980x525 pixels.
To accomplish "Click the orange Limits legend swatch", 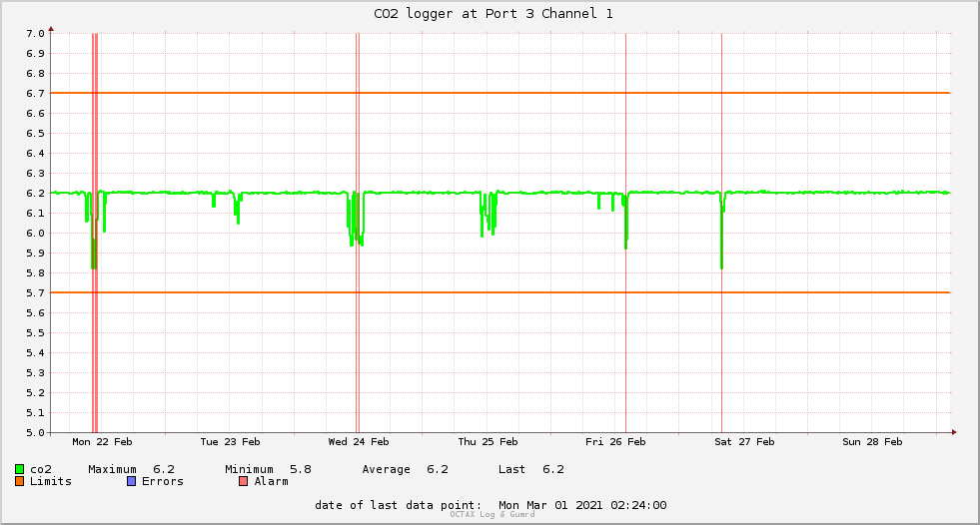I will pyautogui.click(x=19, y=481).
